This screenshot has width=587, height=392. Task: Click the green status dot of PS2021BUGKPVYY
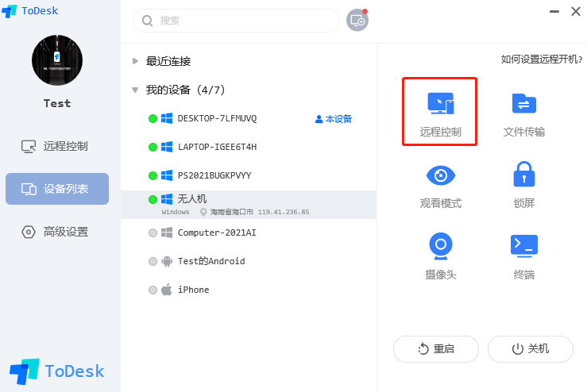(x=153, y=175)
